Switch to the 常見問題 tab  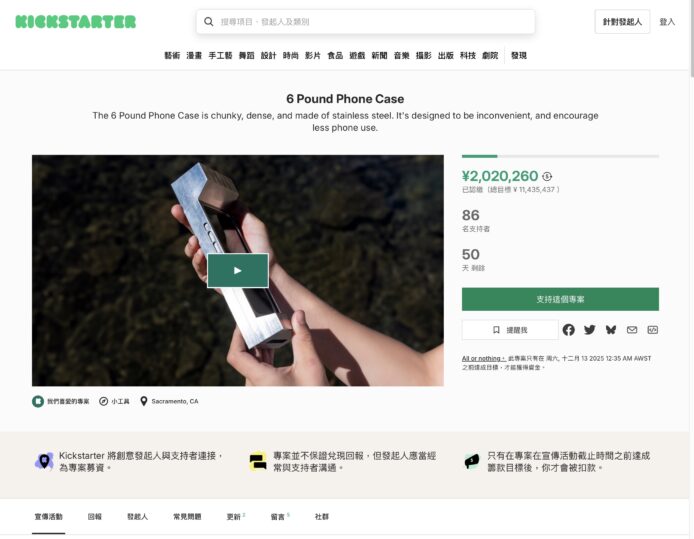point(187,516)
